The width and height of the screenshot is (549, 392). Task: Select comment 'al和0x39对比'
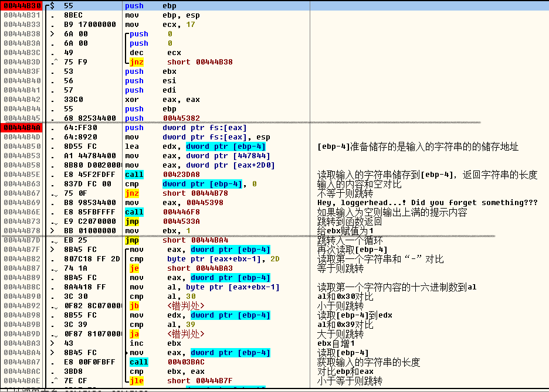click(x=345, y=325)
